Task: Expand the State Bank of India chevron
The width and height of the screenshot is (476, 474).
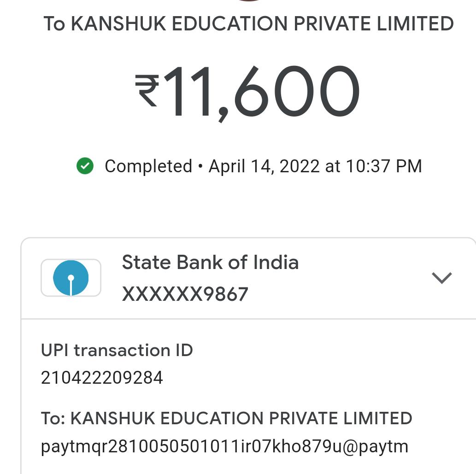Action: point(441,278)
